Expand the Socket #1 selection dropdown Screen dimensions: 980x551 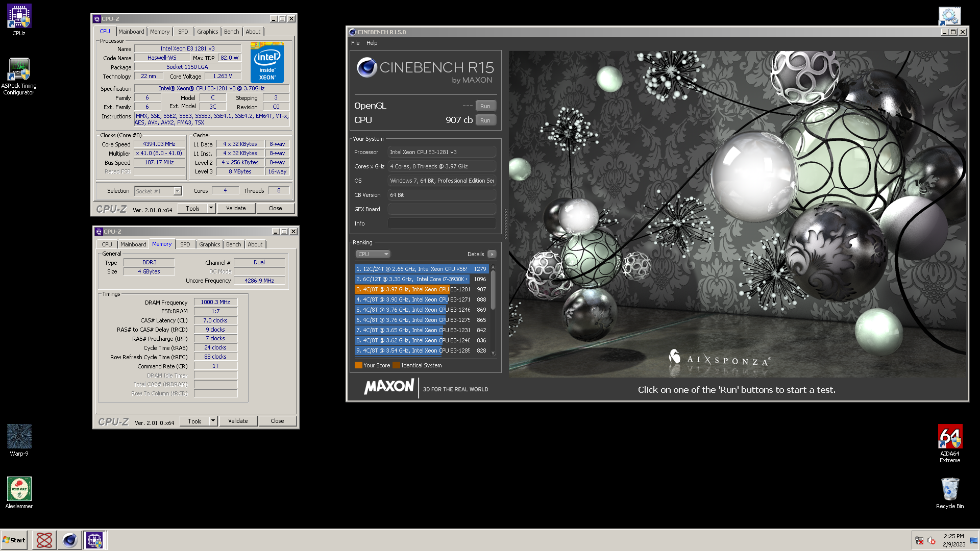click(177, 191)
